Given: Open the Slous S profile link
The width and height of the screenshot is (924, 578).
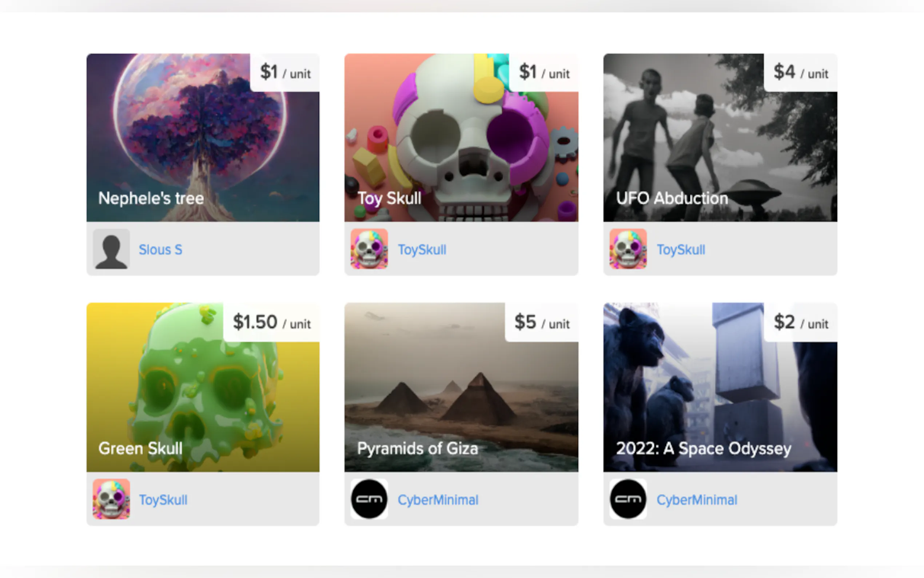Looking at the screenshot, I should pyautogui.click(x=160, y=250).
